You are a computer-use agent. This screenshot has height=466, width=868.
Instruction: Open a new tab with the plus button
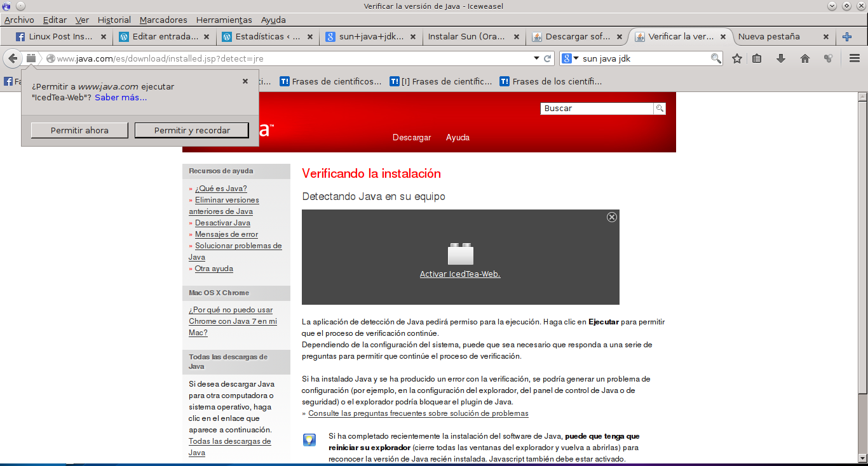pyautogui.click(x=846, y=37)
